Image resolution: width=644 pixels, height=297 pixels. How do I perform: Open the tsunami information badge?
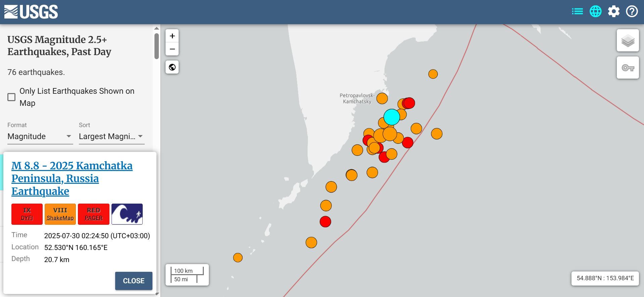point(127,214)
